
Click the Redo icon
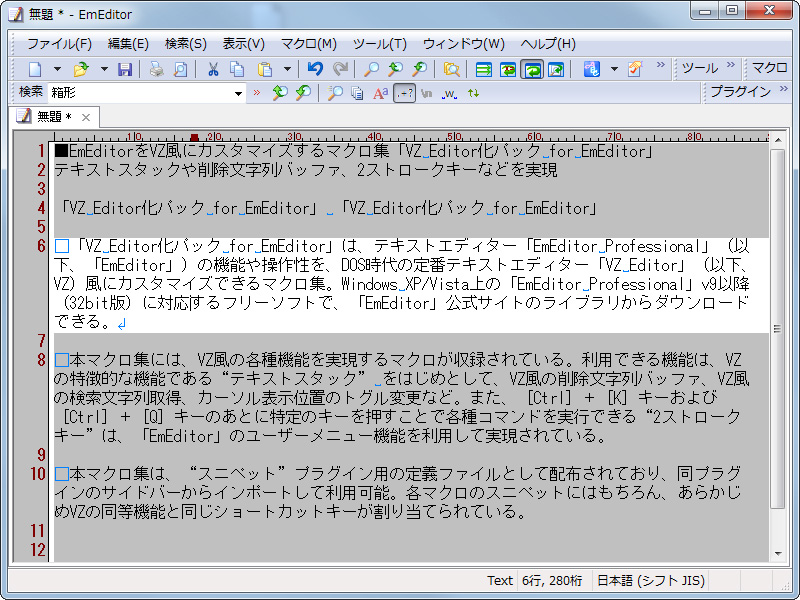coord(340,69)
